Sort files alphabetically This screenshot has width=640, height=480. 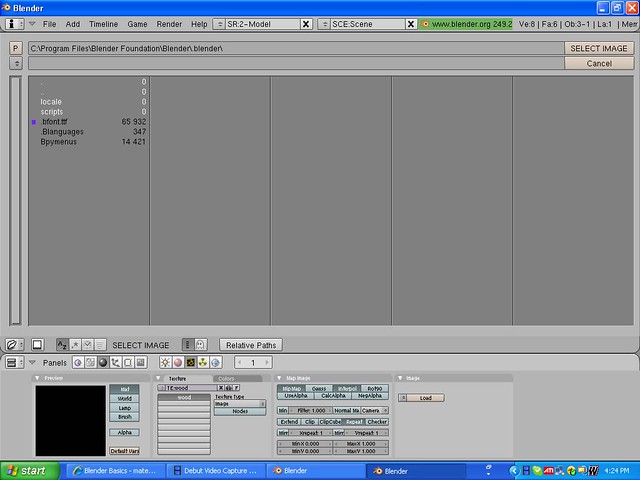click(62, 345)
